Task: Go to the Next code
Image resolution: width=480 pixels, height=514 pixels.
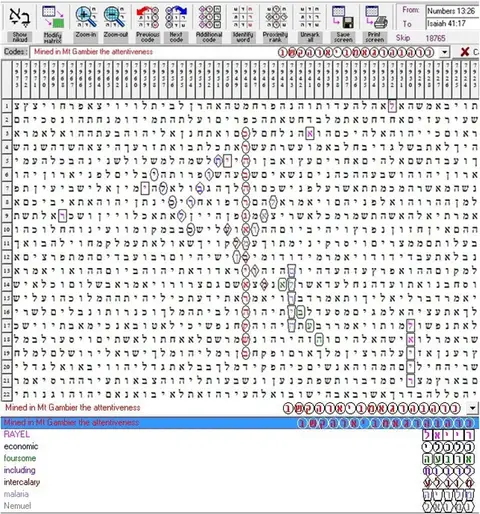Action: coord(176,24)
